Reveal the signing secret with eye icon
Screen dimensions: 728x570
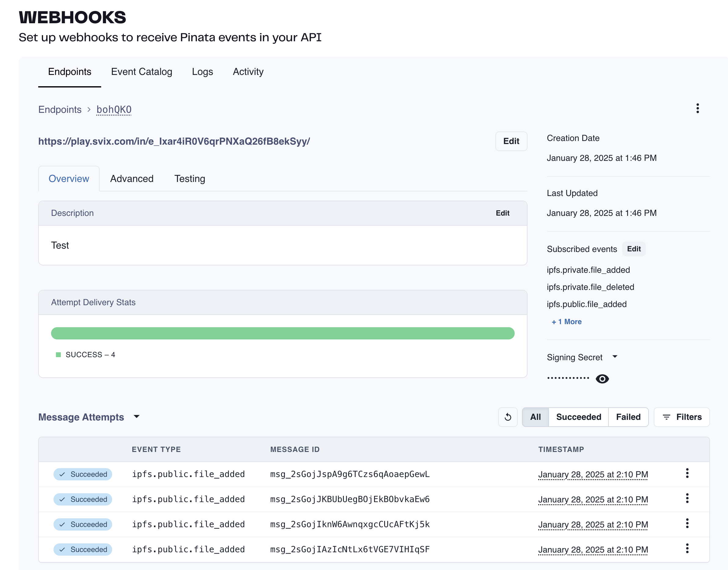(x=602, y=379)
